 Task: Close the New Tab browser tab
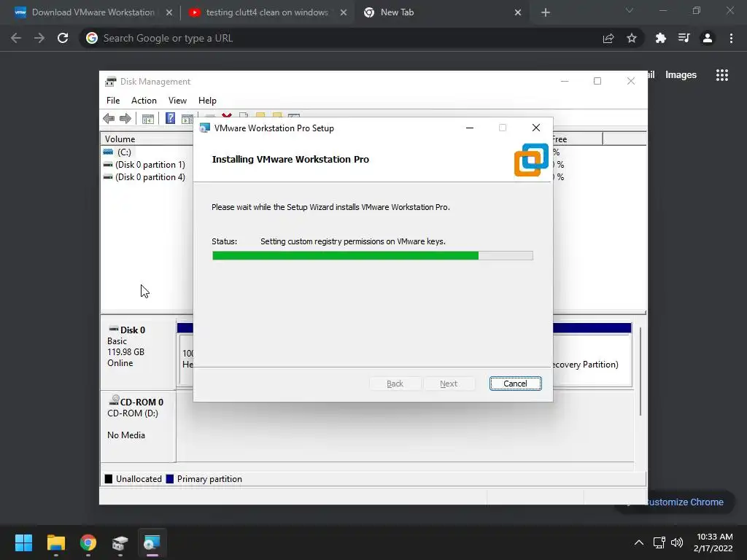pyautogui.click(x=518, y=13)
